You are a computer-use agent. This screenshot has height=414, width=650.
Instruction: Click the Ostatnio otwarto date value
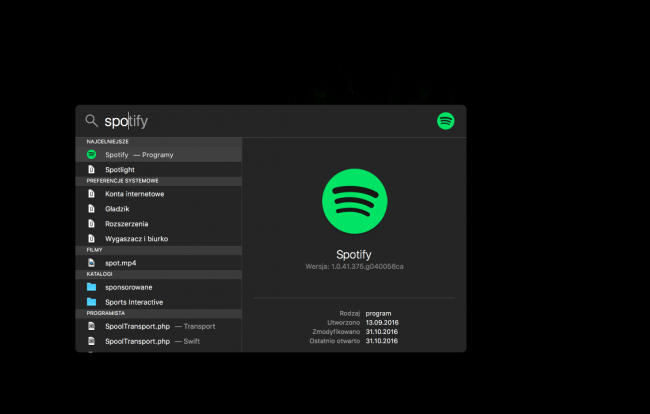[381, 341]
